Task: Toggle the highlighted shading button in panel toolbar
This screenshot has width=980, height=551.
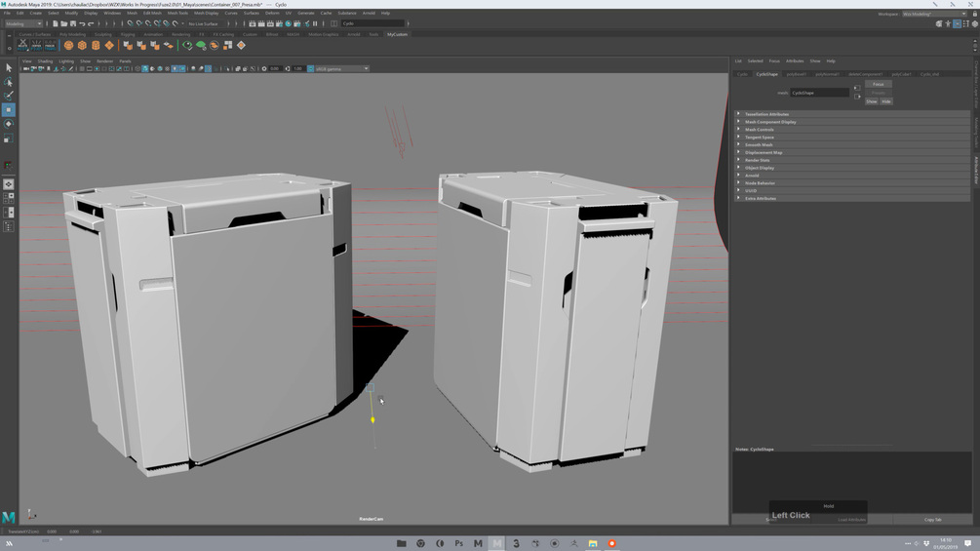Action: pos(145,69)
